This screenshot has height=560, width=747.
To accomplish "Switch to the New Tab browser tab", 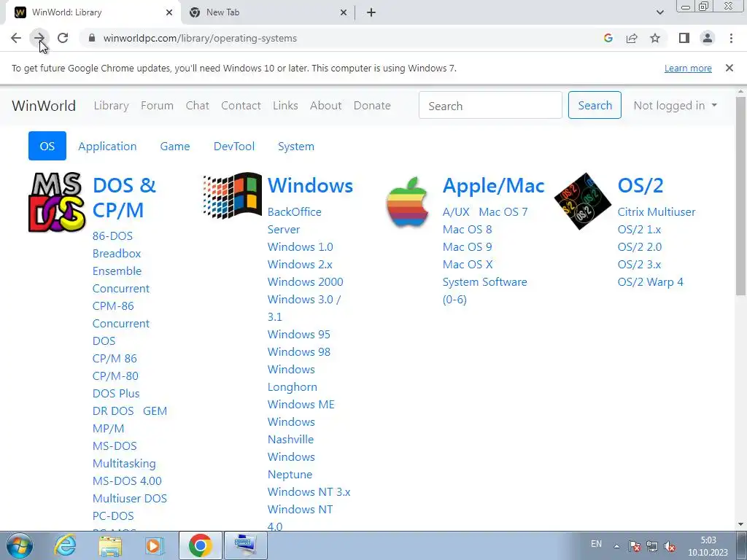I will (x=267, y=12).
